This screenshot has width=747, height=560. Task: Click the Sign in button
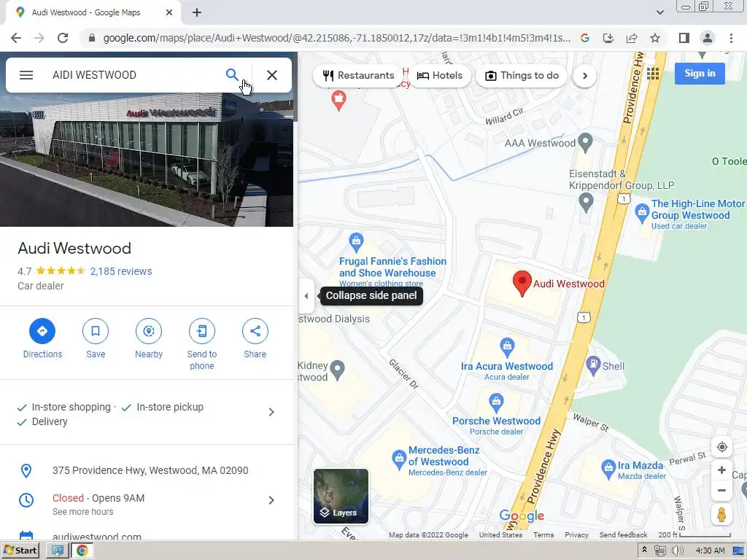[700, 74]
